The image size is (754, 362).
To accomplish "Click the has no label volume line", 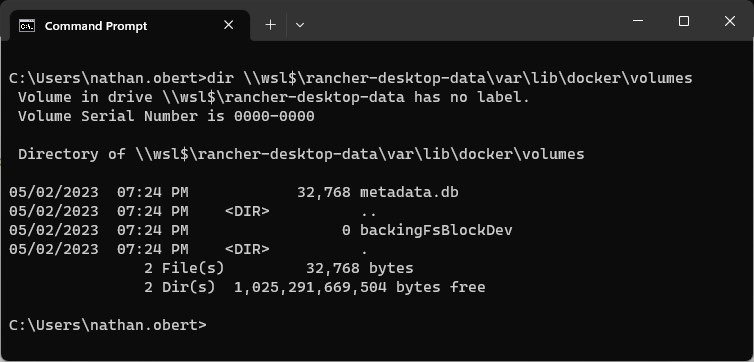I will pyautogui.click(x=274, y=98).
